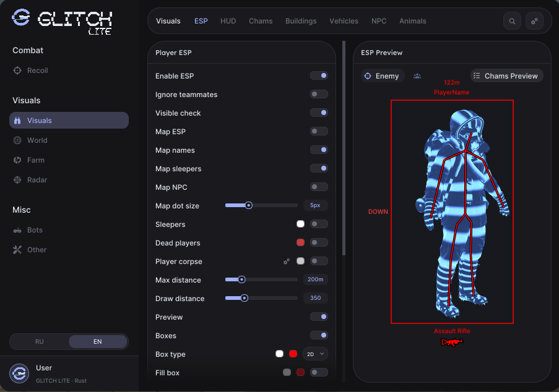Enable the Map ESP switch
The width and height of the screenshot is (559, 392).
click(x=319, y=131)
